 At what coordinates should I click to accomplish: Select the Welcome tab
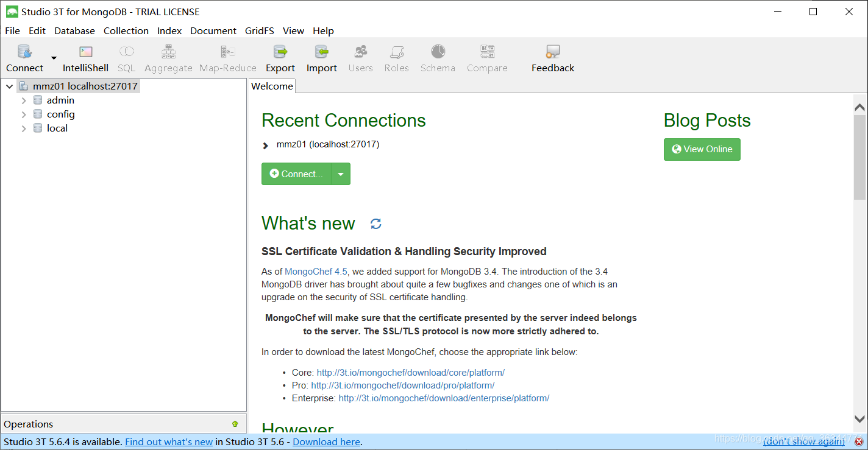pos(272,86)
